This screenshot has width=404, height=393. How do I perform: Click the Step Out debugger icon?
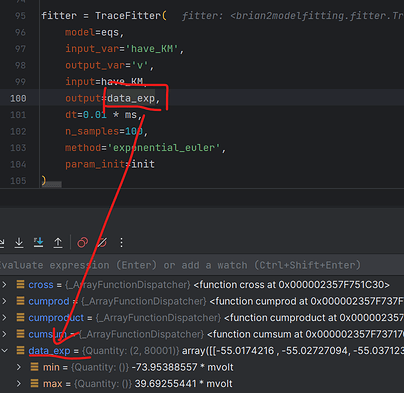coord(58,242)
